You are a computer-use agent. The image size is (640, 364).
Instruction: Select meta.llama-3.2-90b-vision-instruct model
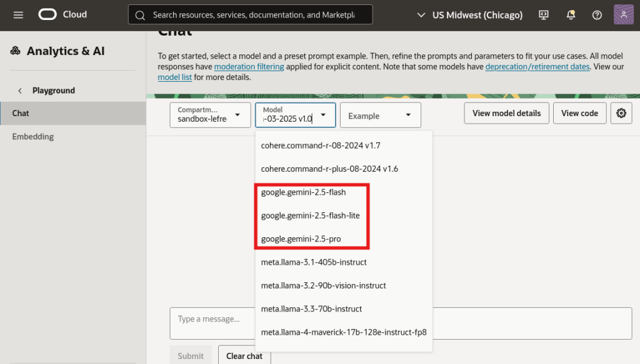[344, 285]
